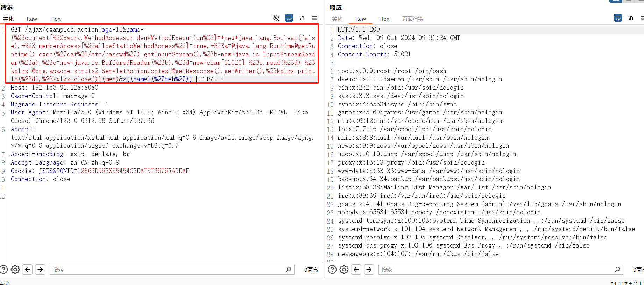Open response 页面渲染 render tab

(x=413, y=19)
